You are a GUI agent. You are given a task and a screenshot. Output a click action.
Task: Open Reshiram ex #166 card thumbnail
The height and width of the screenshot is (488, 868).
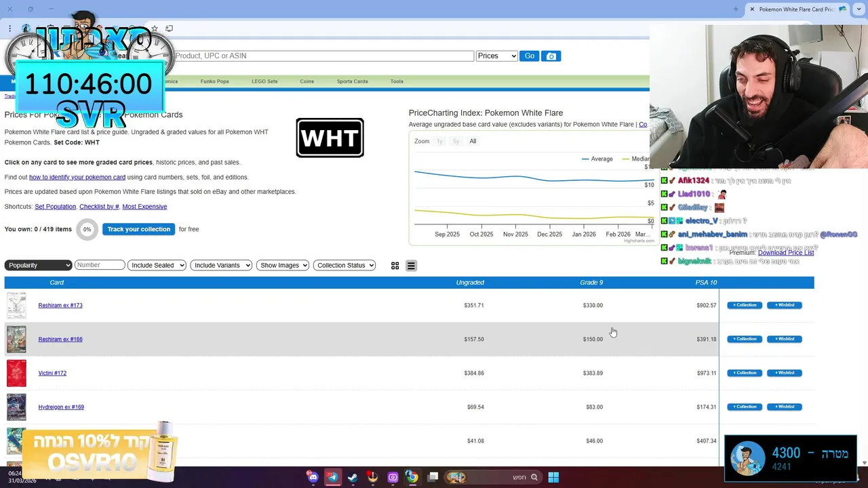[16, 339]
